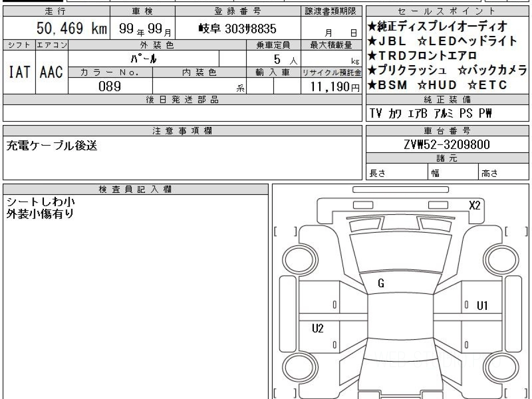Click the 純正装備 header
The image size is (532, 399).
[447, 100]
